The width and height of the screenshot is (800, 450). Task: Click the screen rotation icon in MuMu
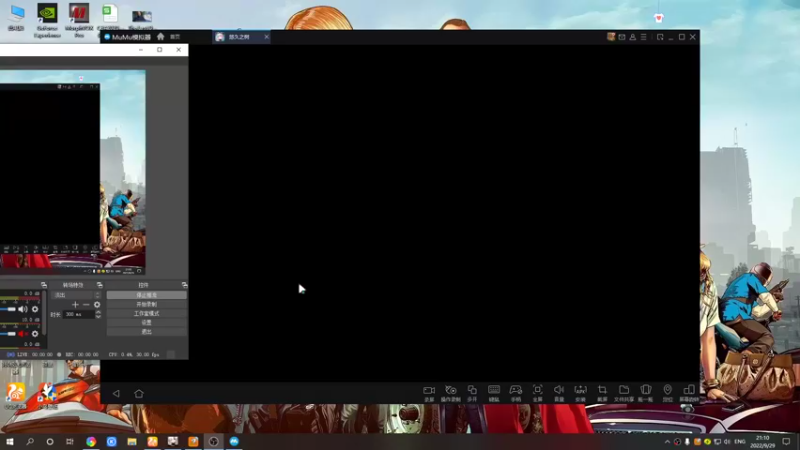pos(689,390)
